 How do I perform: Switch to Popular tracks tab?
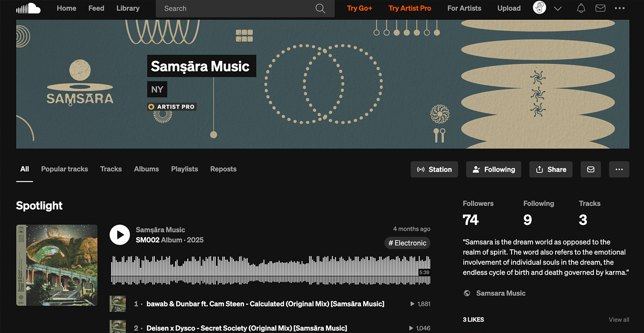tap(65, 169)
